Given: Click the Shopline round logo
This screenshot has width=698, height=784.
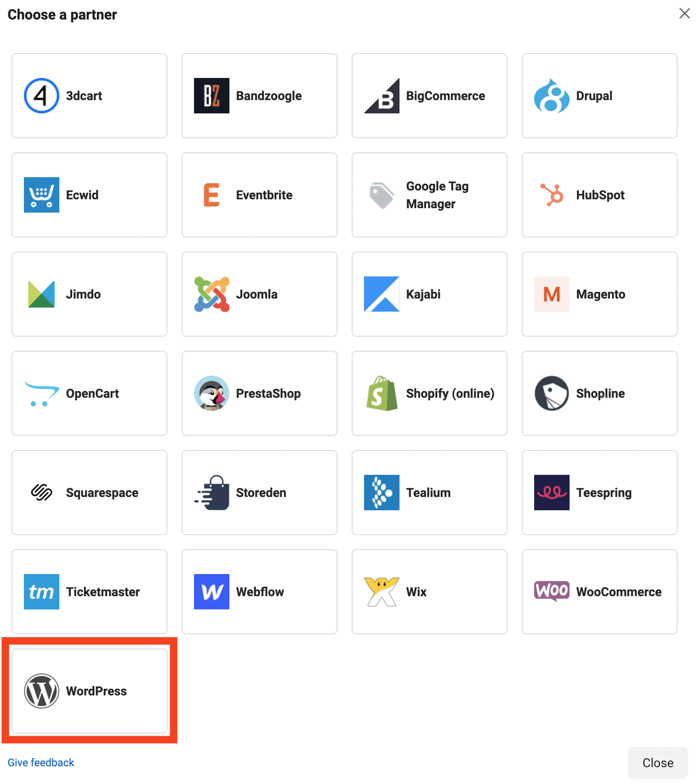Looking at the screenshot, I should coord(552,393).
